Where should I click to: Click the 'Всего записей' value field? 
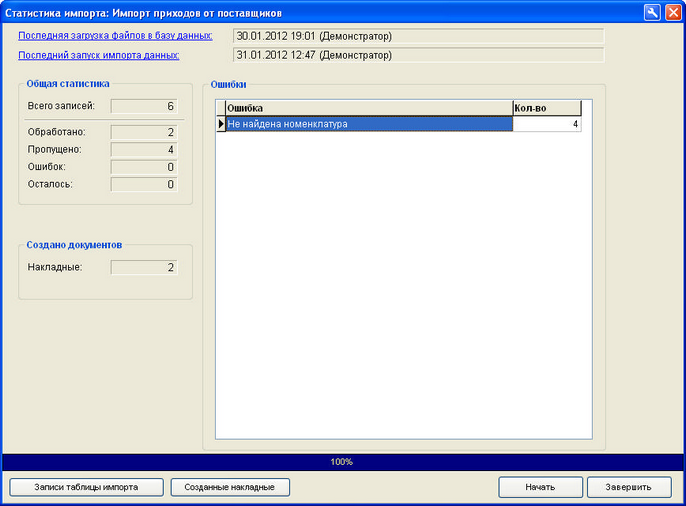point(144,106)
